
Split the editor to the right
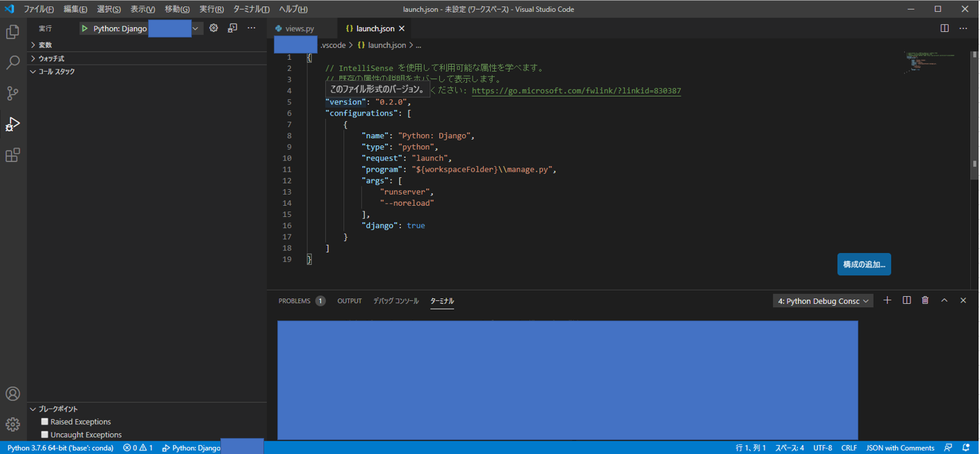coord(944,29)
